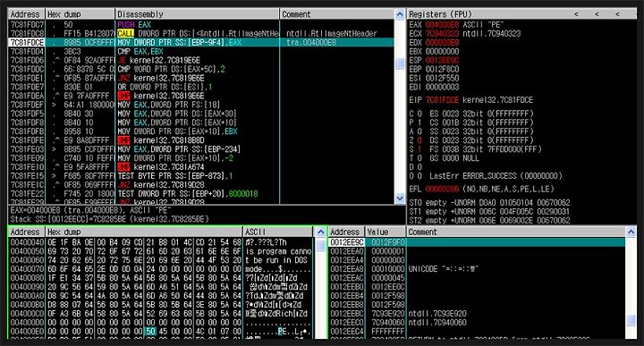Click the Z flag value
The image size is (644, 346).
click(419, 140)
